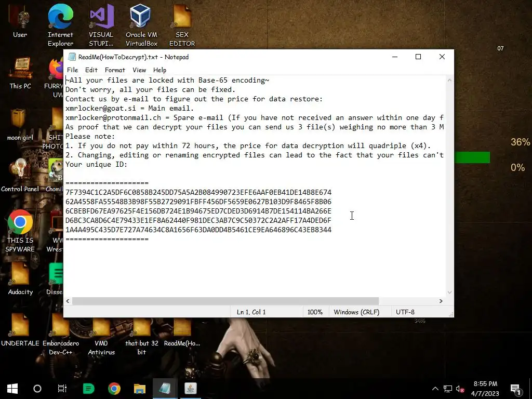
Task: Open the Internet Explorer desktop shortcut
Action: tap(60, 25)
